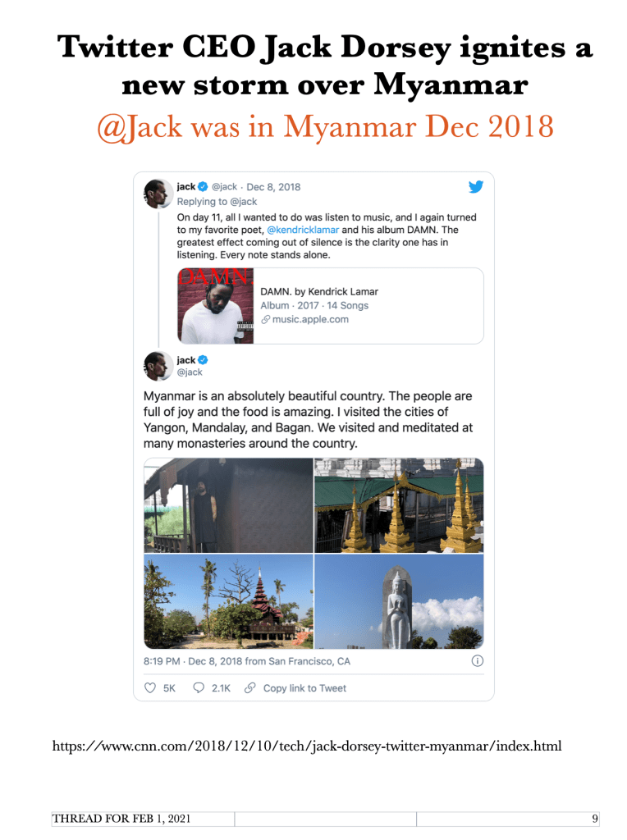Open the DAMN. album cover thumbnail

[216, 306]
